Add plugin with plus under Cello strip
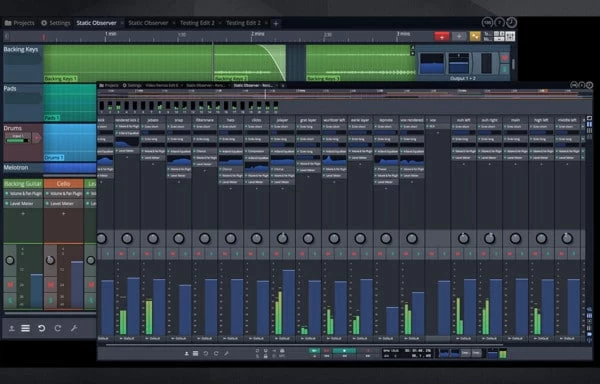 pos(63,213)
